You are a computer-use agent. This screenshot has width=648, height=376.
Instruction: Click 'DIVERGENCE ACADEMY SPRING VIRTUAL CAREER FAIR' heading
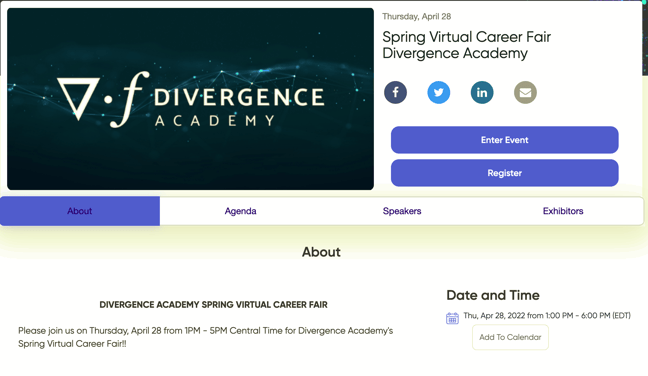pyautogui.click(x=213, y=305)
